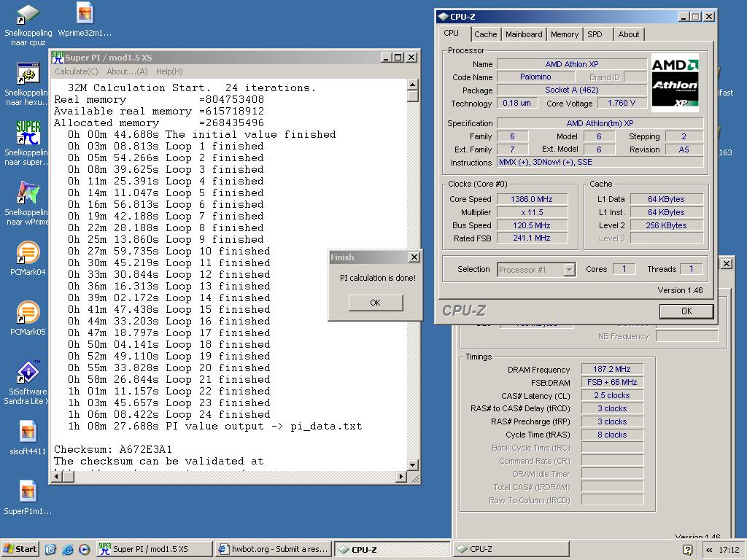Close the background CPU-Z Memory window
The height and width of the screenshot is (560, 747).
726,263
